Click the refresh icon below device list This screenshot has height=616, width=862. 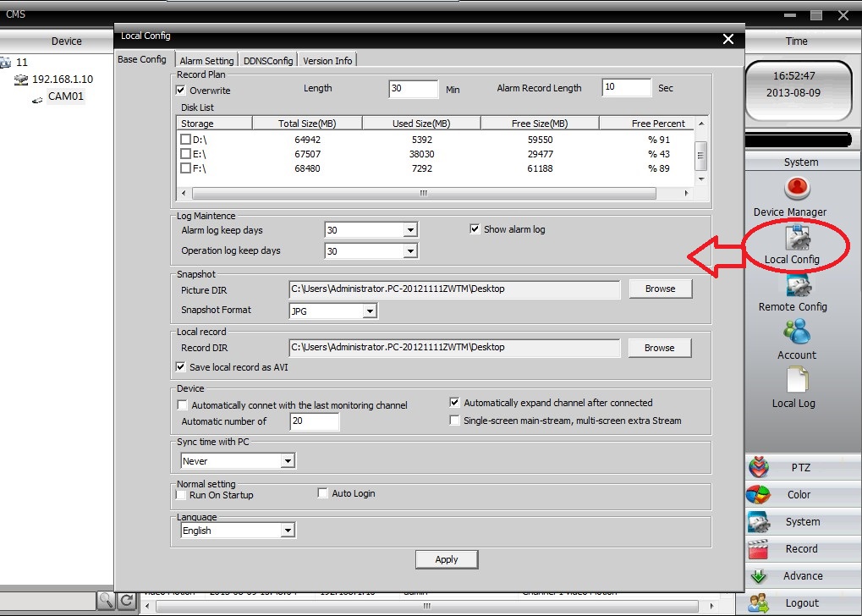(127, 601)
